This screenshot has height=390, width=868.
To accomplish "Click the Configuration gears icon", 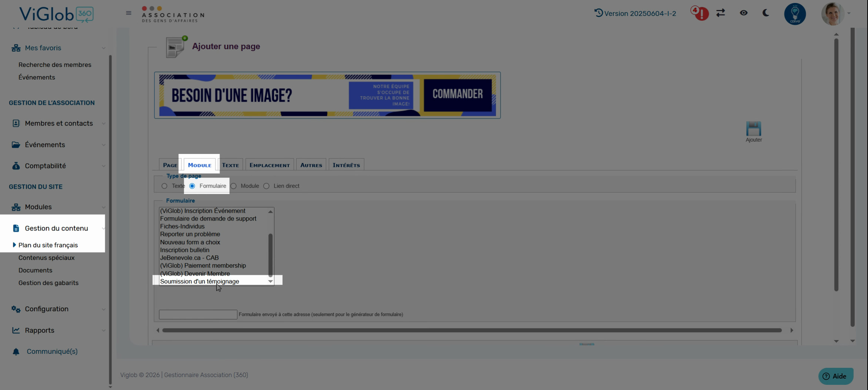I will (x=16, y=309).
